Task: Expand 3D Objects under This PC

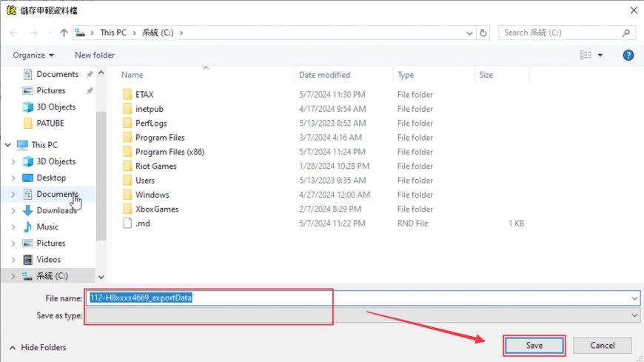Action: tap(13, 161)
